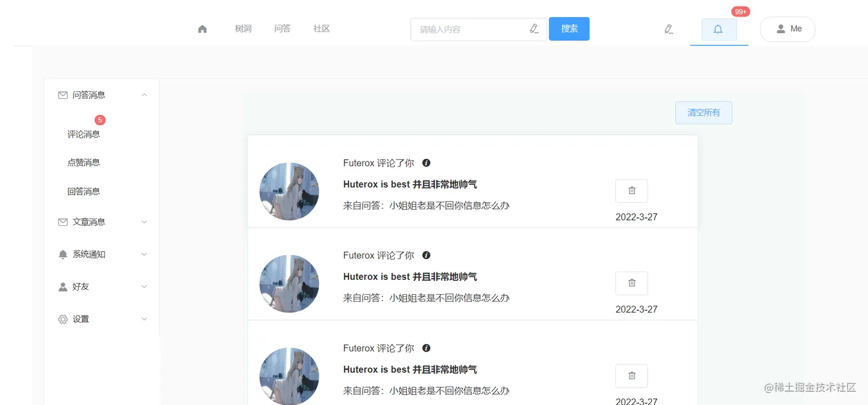The width and height of the screenshot is (868, 405).
Task: Click the home icon in top navigation
Action: 202,28
